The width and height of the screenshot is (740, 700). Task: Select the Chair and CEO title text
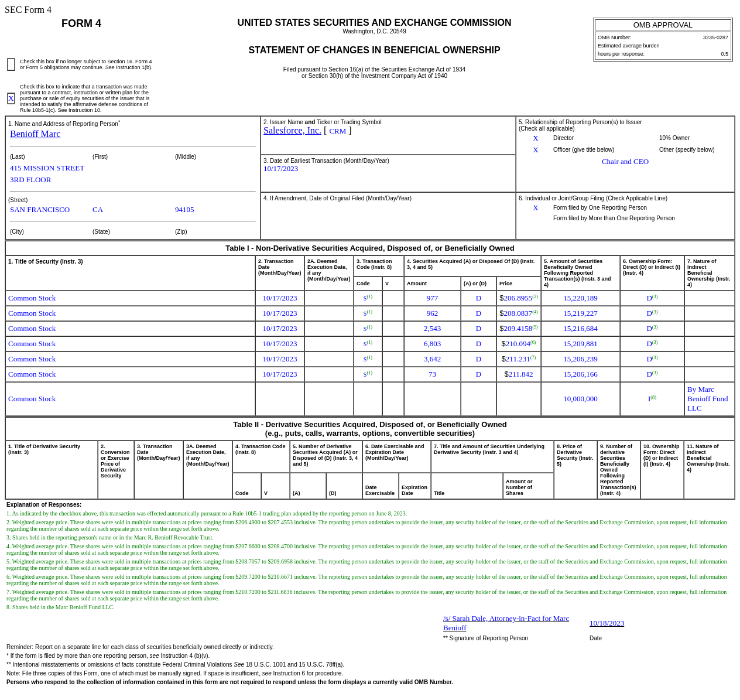(625, 162)
